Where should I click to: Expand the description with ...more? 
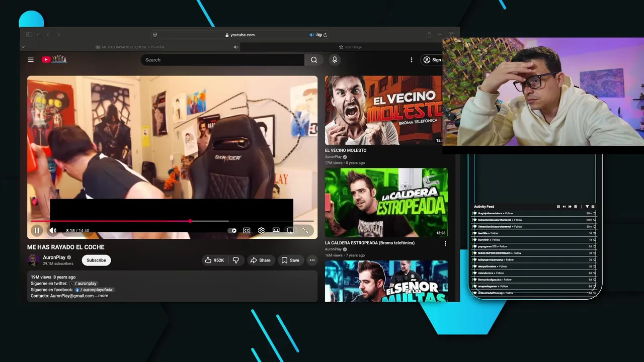(x=101, y=296)
